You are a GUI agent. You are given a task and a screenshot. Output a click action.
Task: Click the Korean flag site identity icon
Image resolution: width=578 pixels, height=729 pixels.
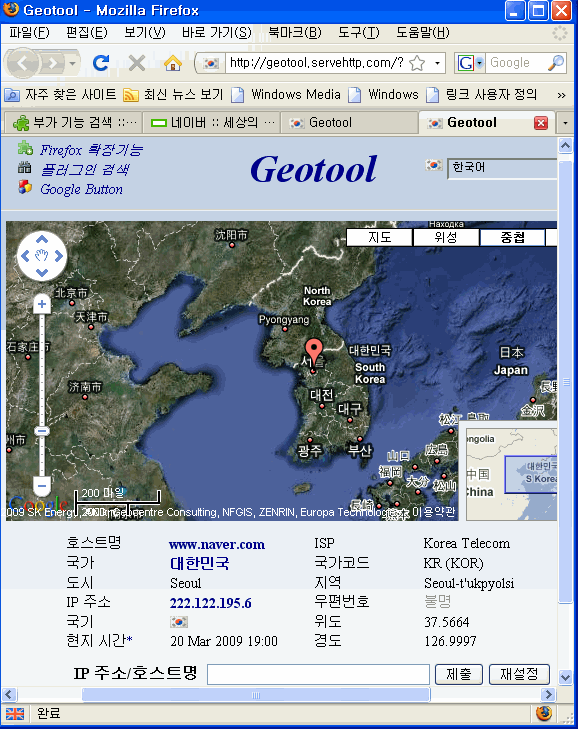point(211,63)
